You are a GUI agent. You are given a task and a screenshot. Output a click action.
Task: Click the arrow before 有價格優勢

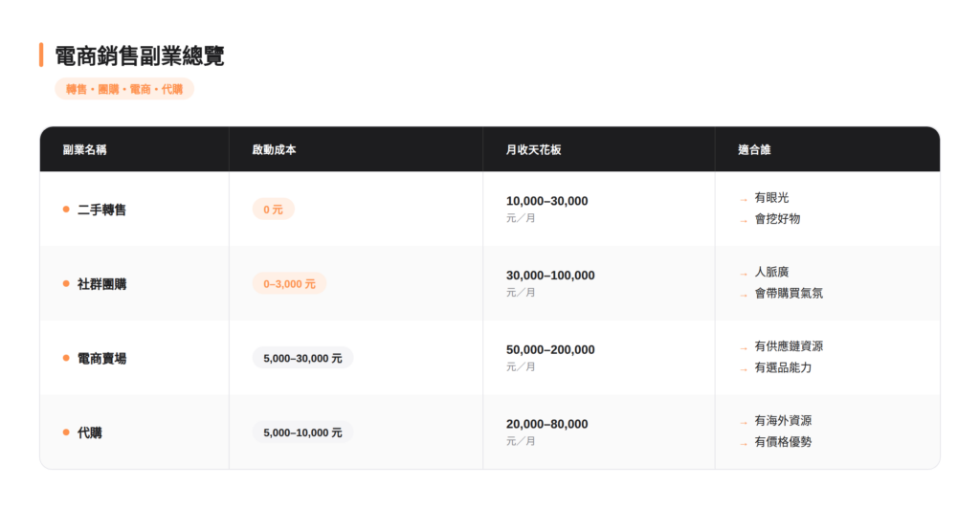(x=744, y=443)
